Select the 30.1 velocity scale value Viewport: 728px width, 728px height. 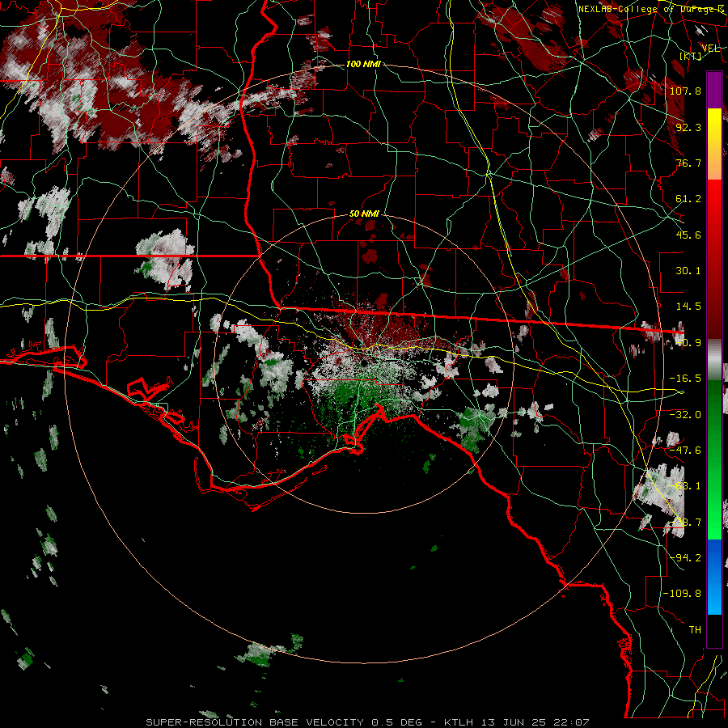(x=688, y=271)
